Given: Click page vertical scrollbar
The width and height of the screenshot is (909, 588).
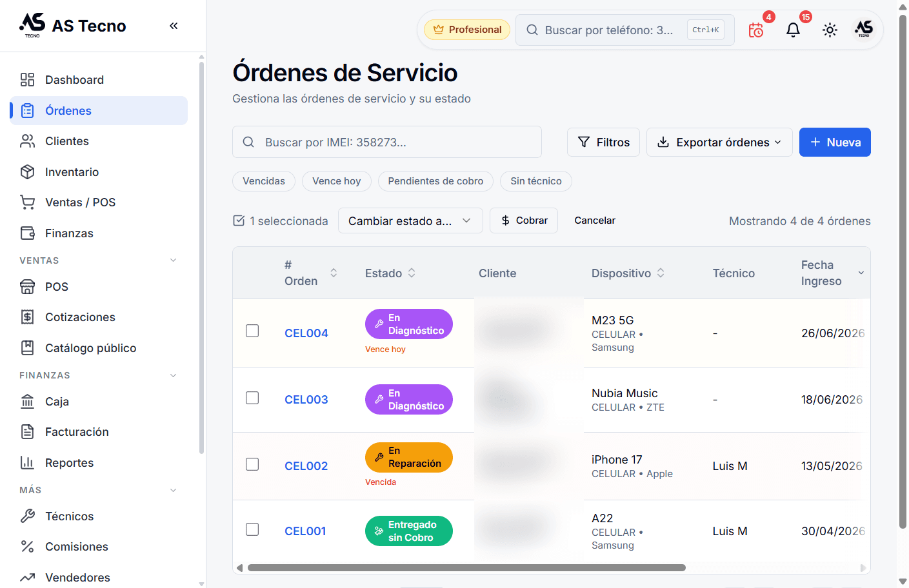Looking at the screenshot, I should pos(903,271).
